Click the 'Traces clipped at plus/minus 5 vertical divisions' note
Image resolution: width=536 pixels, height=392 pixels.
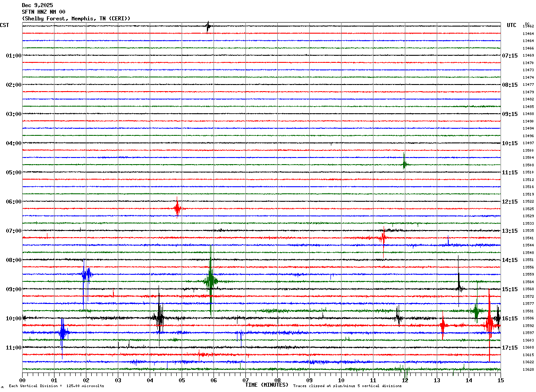[347, 386]
